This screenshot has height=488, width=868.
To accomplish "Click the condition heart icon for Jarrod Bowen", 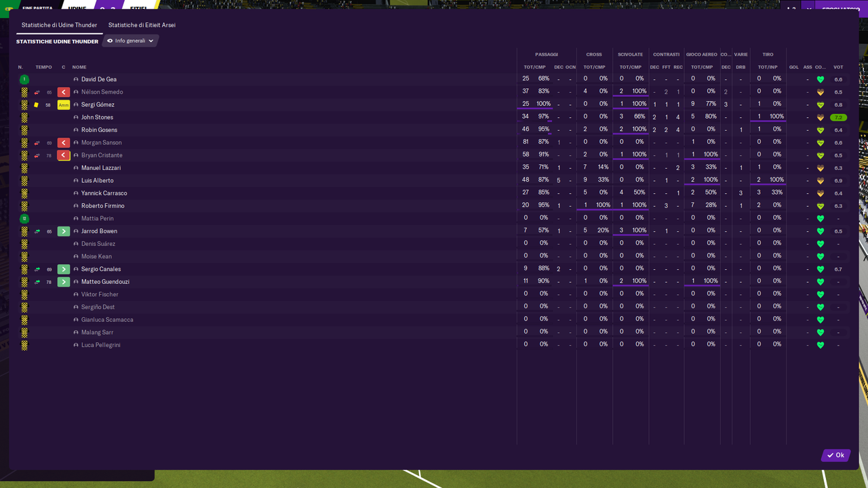I will tap(821, 232).
